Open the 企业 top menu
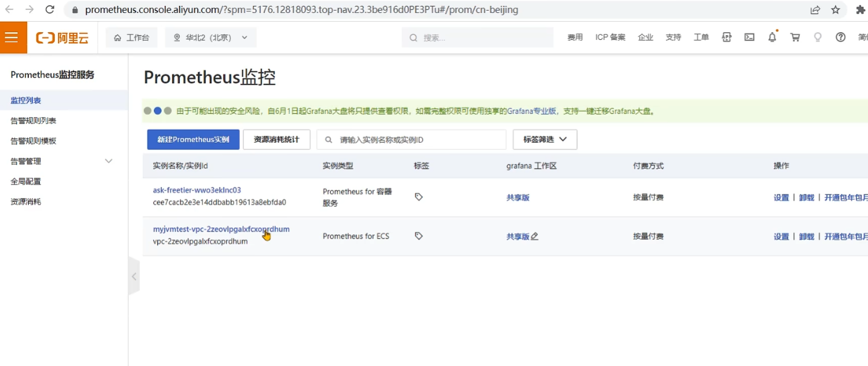The width and height of the screenshot is (868, 366). (645, 37)
